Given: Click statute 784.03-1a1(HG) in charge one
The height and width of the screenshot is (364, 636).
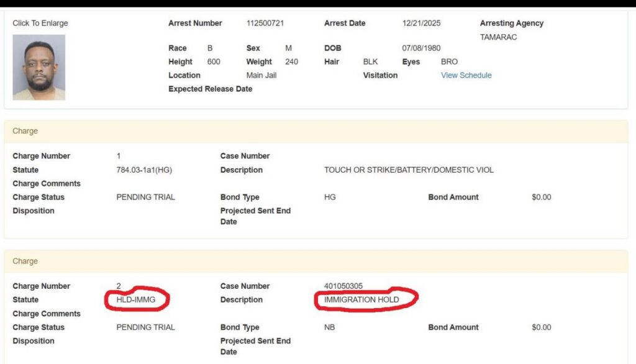Looking at the screenshot, I should coord(144,170).
